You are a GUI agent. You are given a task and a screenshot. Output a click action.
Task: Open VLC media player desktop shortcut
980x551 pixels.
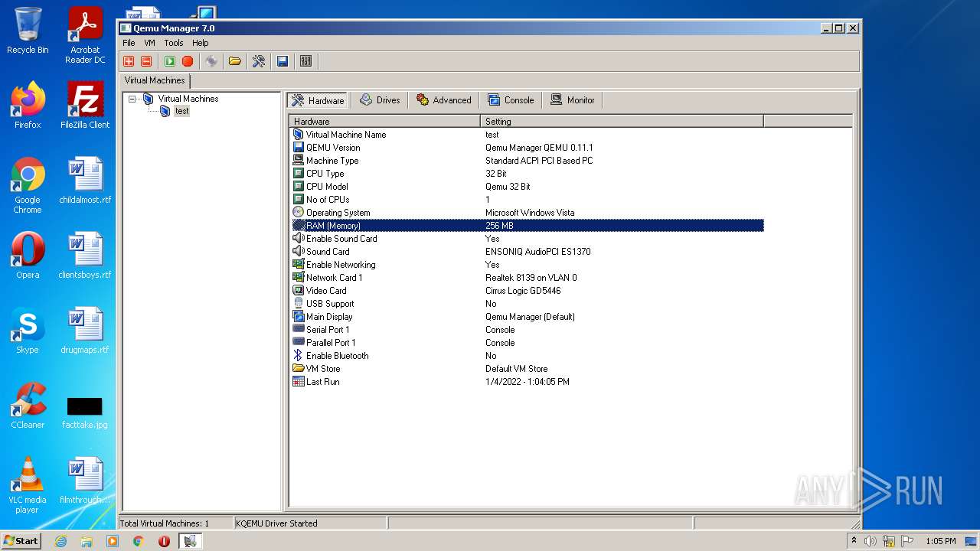(28, 485)
